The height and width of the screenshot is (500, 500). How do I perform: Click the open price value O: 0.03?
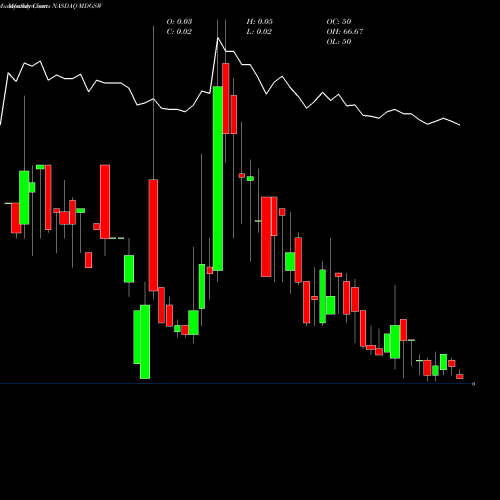tap(179, 22)
